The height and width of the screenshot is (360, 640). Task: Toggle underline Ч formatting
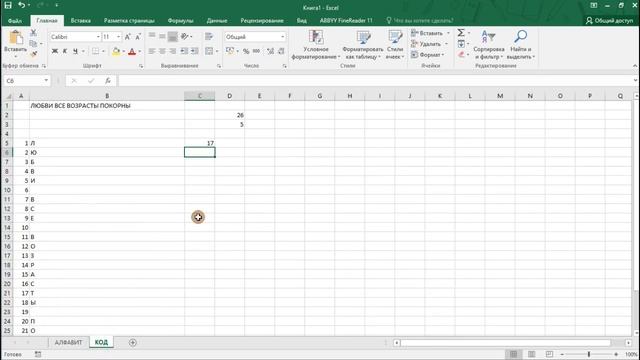pos(75,51)
